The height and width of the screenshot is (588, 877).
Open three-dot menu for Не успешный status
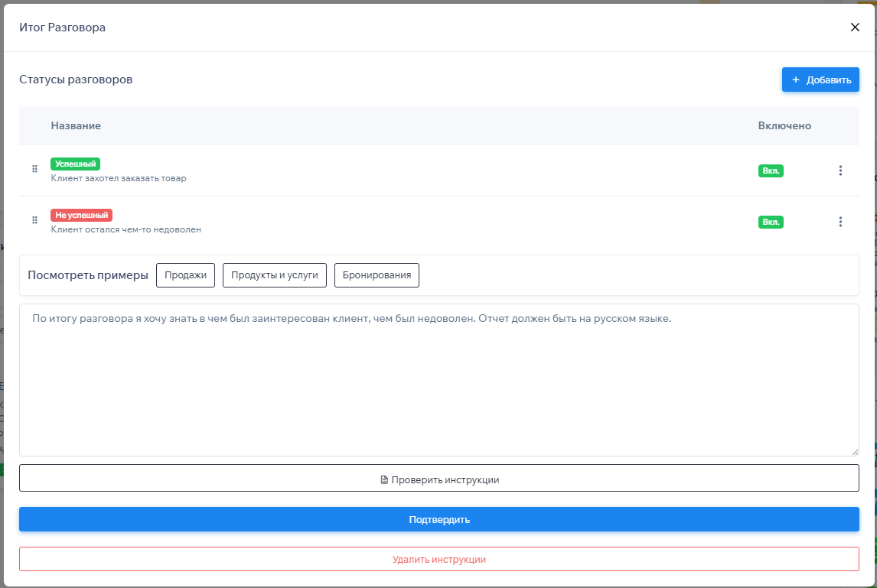[x=840, y=222]
